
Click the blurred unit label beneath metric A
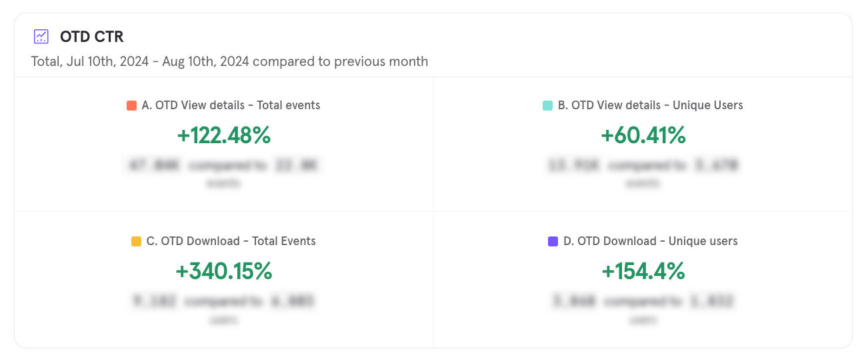click(223, 183)
